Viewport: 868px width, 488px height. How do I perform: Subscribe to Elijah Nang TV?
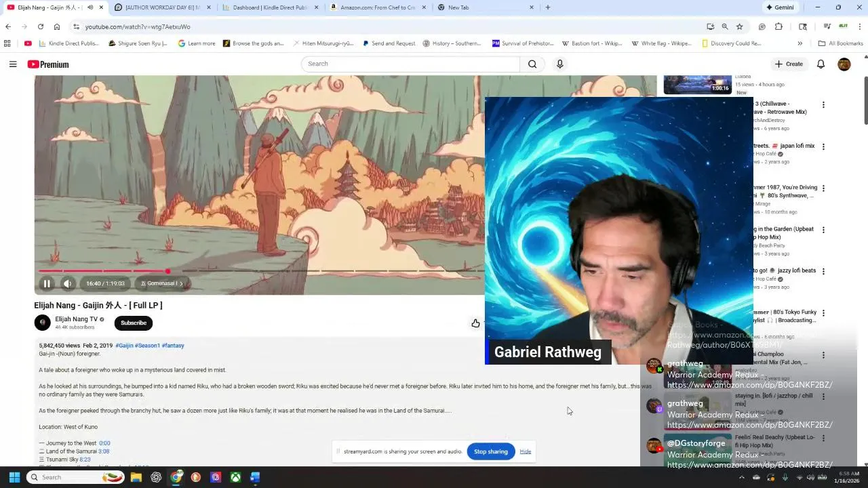coord(134,323)
